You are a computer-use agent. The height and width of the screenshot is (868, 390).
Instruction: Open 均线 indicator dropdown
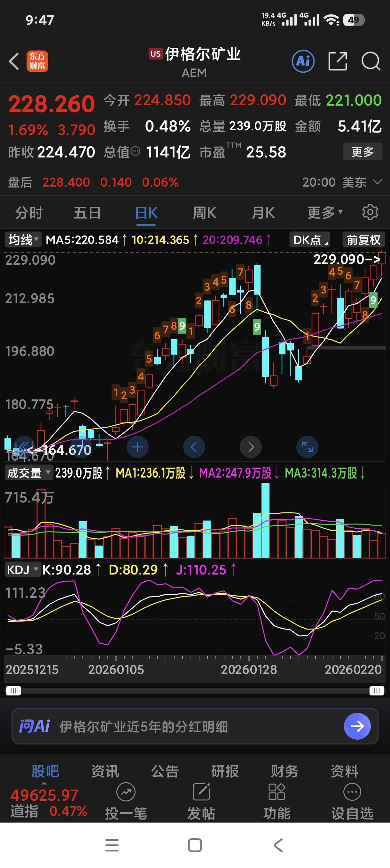click(x=23, y=240)
